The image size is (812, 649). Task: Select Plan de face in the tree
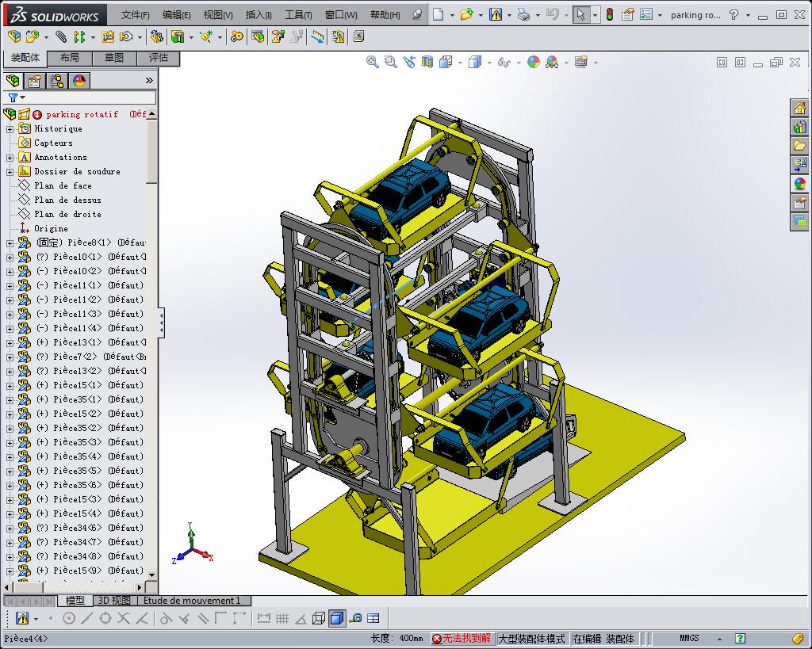[x=62, y=185]
